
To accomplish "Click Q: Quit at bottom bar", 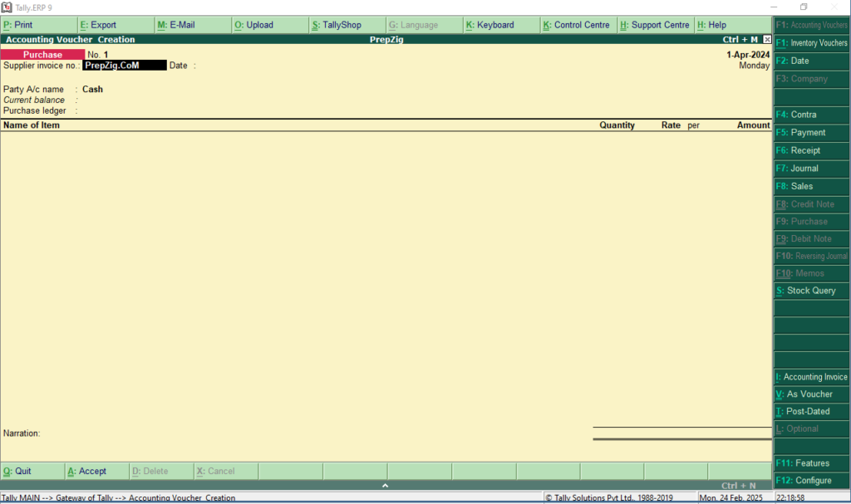I will [32, 472].
